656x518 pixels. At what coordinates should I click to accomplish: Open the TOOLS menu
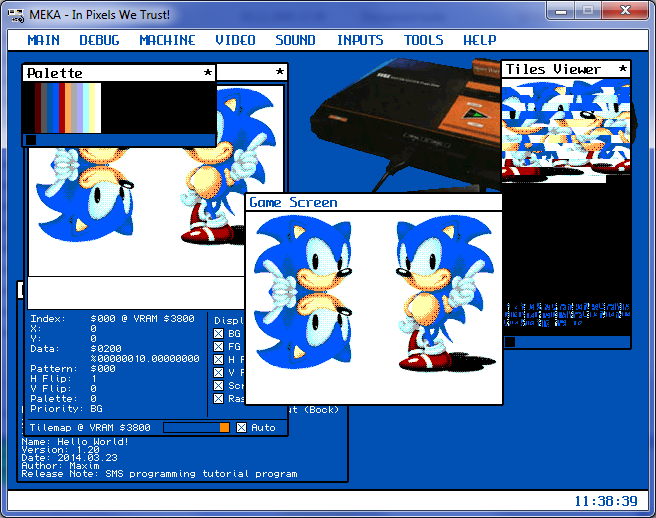423,40
